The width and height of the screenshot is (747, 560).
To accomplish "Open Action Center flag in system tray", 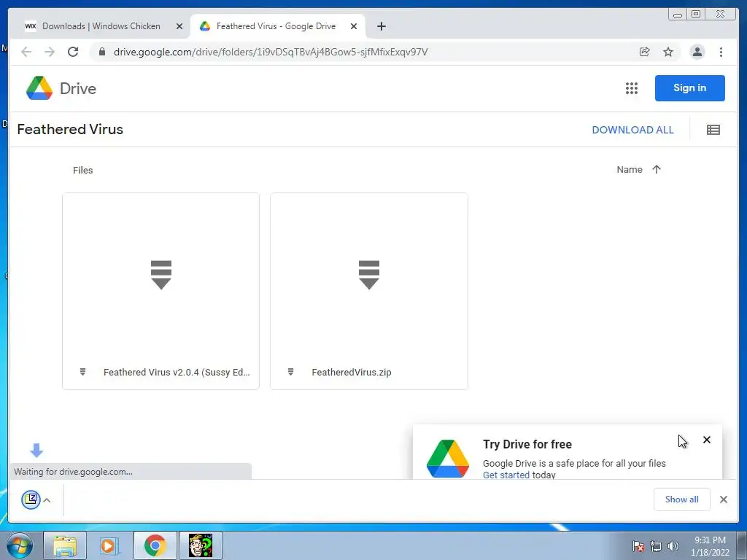I will (638, 546).
